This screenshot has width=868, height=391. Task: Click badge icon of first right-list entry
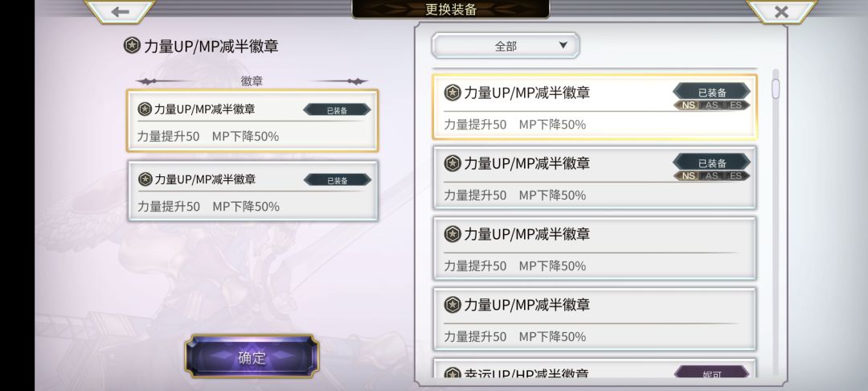coord(452,93)
